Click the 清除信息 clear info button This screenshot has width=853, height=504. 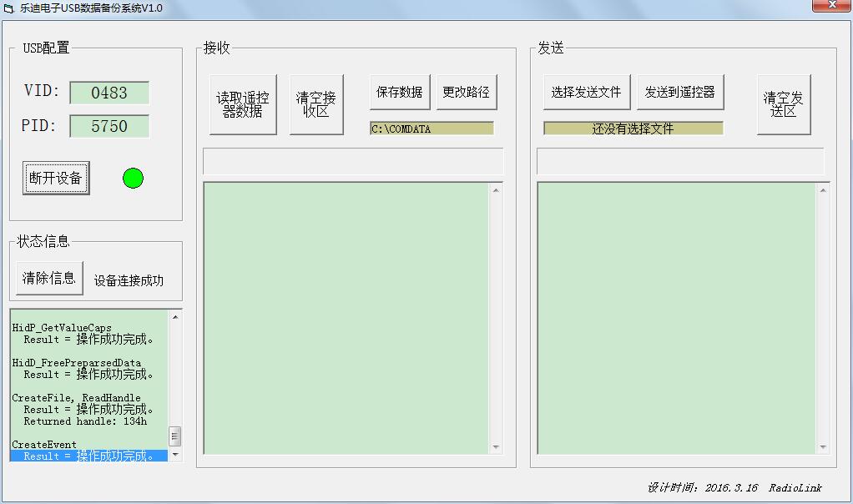[x=49, y=279]
